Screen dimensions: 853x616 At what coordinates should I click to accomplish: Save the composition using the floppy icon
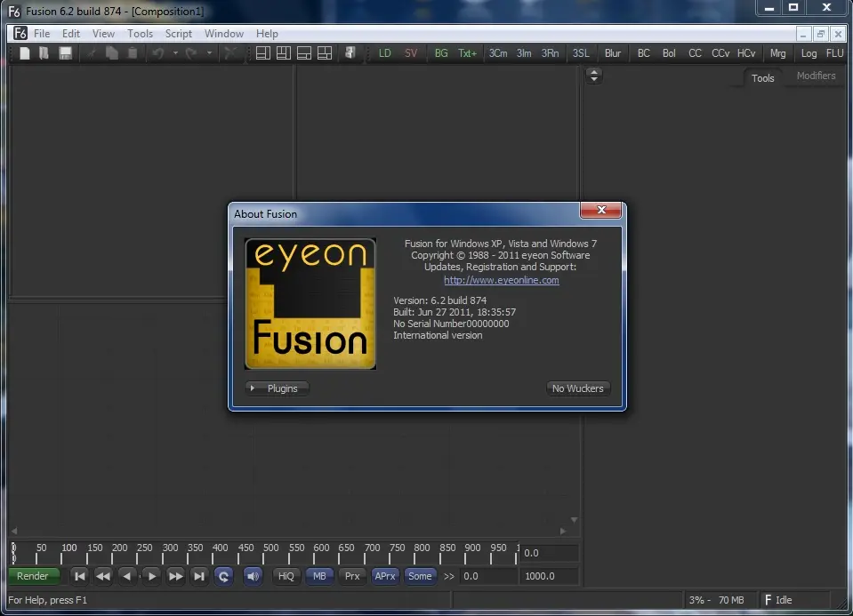(65, 53)
